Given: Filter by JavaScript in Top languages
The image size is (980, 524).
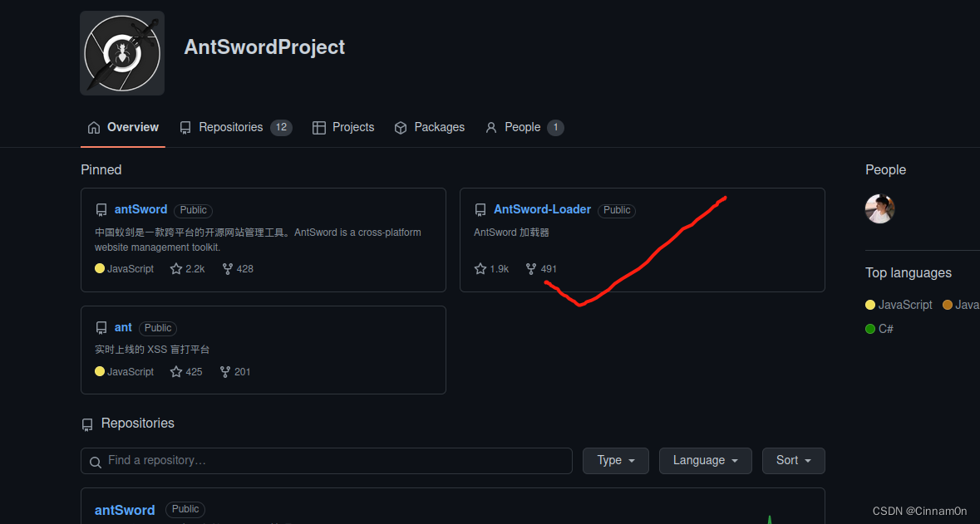Looking at the screenshot, I should (x=899, y=305).
